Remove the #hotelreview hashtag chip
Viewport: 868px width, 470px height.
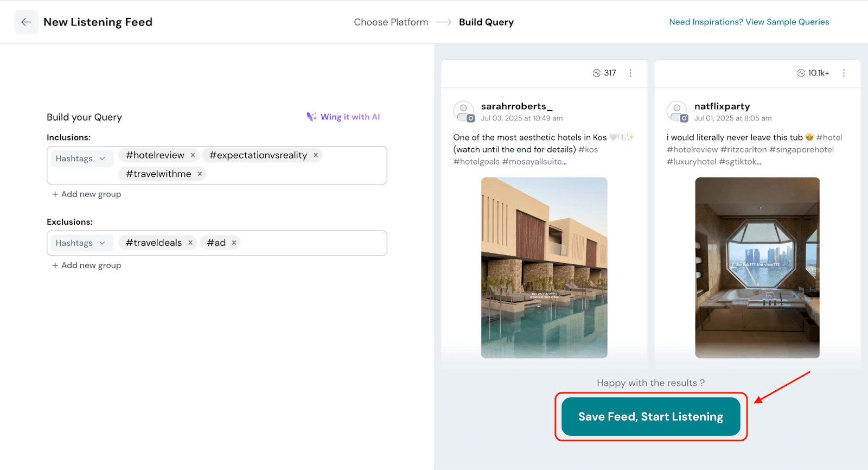point(193,155)
